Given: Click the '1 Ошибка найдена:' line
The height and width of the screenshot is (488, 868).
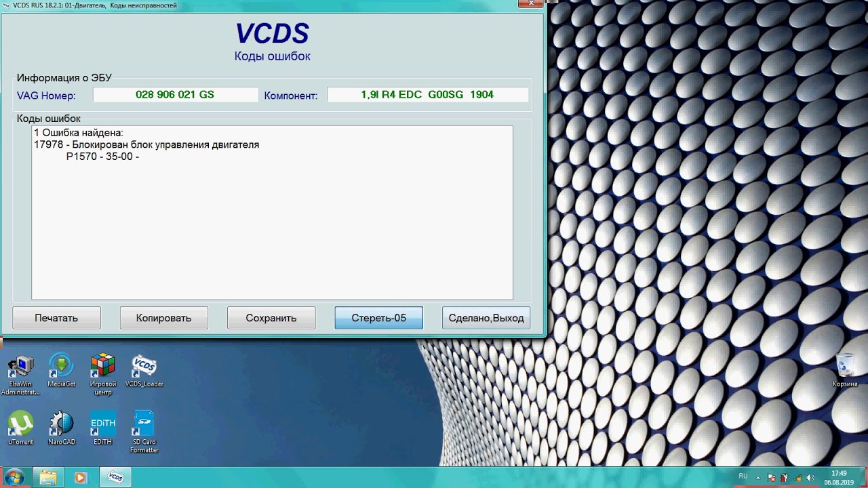Looking at the screenshot, I should pos(78,133).
